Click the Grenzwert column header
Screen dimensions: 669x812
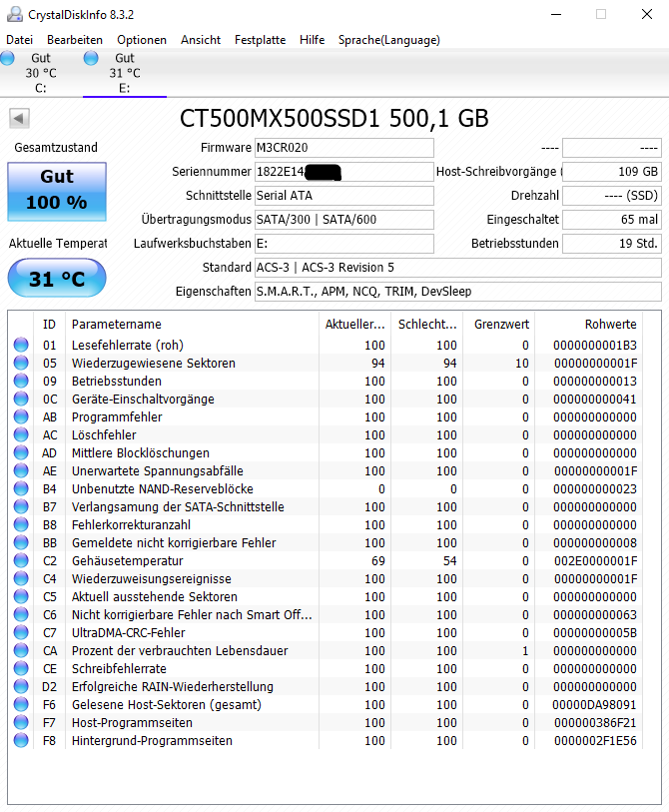coord(498,325)
